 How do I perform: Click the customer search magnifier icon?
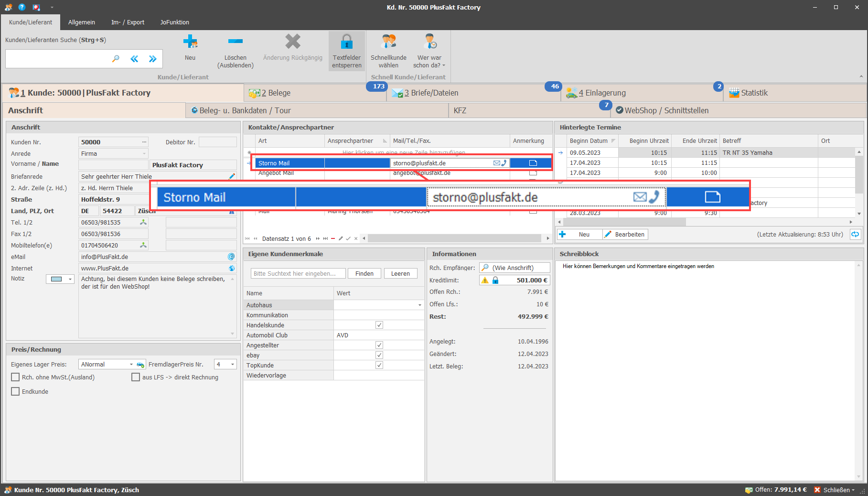pos(116,59)
